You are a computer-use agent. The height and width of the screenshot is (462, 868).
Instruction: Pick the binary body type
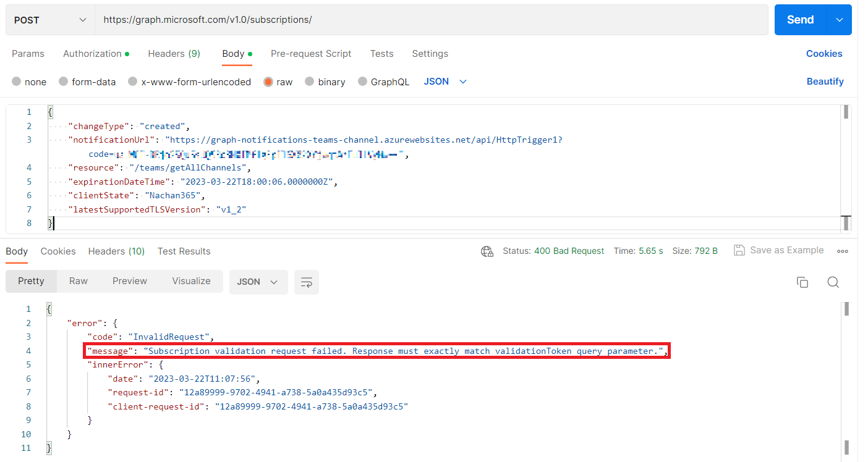click(x=310, y=82)
